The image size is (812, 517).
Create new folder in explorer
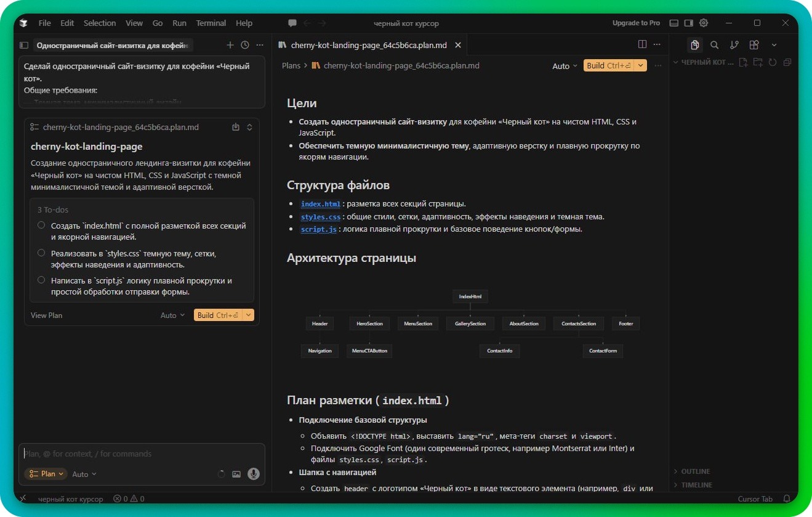coord(758,62)
